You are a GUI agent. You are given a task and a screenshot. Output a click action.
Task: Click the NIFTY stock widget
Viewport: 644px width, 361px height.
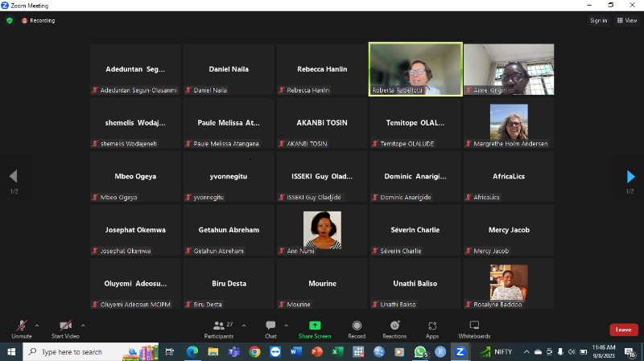pyautogui.click(x=496, y=352)
